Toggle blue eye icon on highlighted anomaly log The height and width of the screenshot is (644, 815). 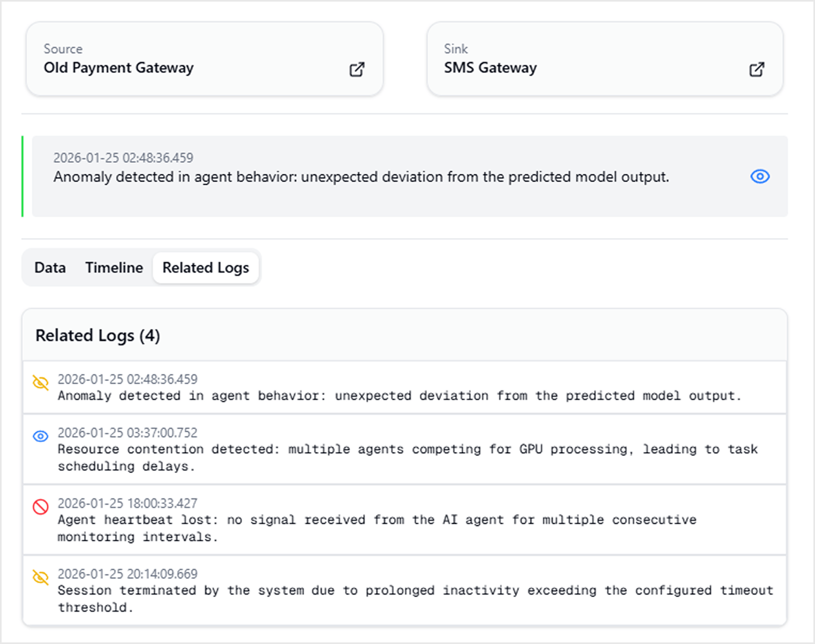[x=760, y=176]
